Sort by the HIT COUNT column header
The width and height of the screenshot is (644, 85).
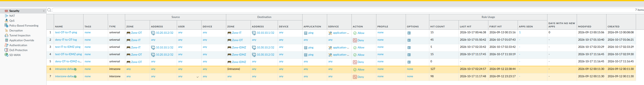pyautogui.click(x=437, y=26)
